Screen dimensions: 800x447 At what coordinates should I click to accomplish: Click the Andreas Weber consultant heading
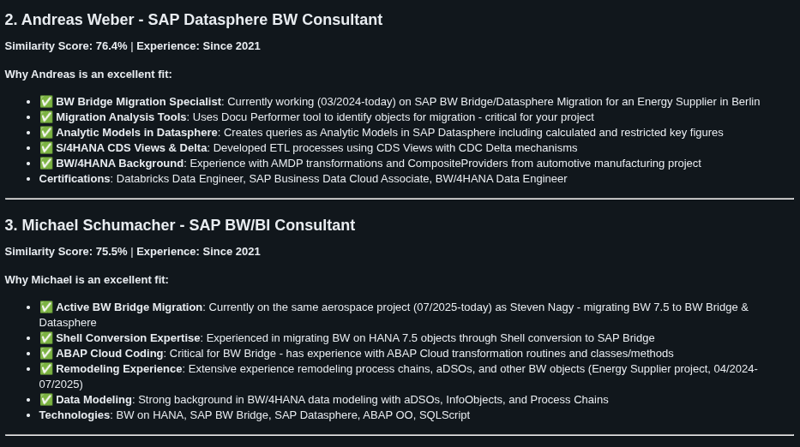coord(193,20)
